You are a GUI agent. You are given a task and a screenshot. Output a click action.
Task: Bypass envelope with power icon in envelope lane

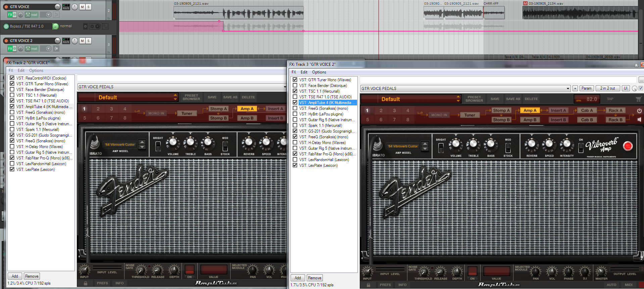85,26
